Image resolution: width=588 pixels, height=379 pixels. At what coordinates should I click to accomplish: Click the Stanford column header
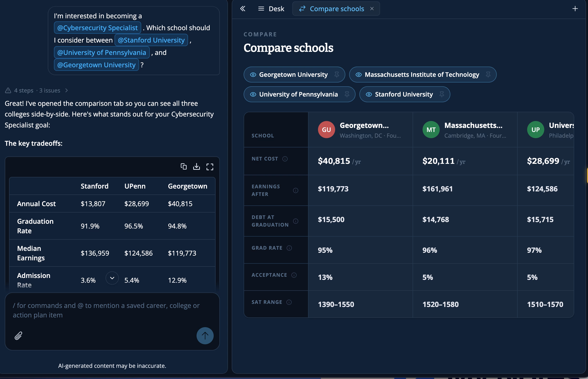click(x=94, y=186)
